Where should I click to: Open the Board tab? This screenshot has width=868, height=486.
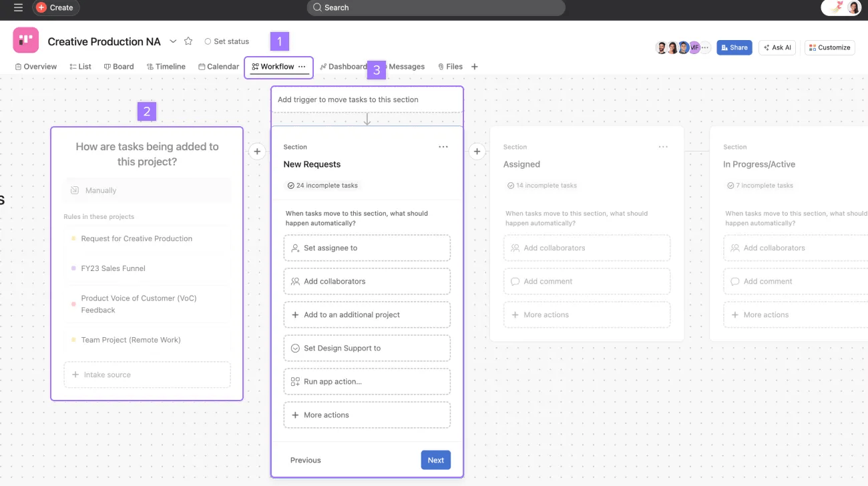coord(119,67)
